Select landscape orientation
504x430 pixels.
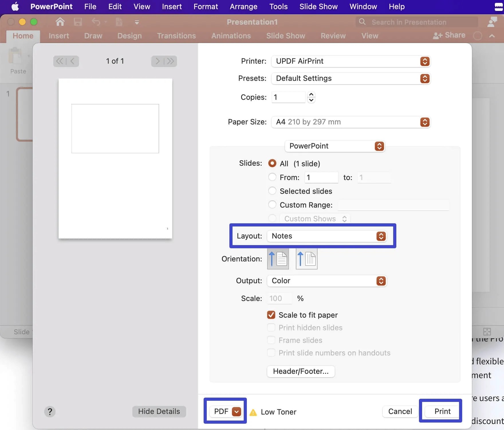(x=306, y=259)
